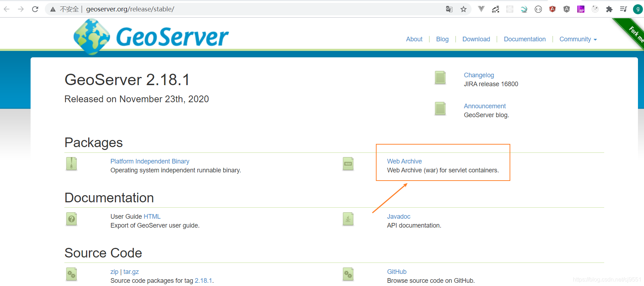The width and height of the screenshot is (644, 286).
Task: Click 'Released on November 23th, 2020' text
Action: coord(137,99)
